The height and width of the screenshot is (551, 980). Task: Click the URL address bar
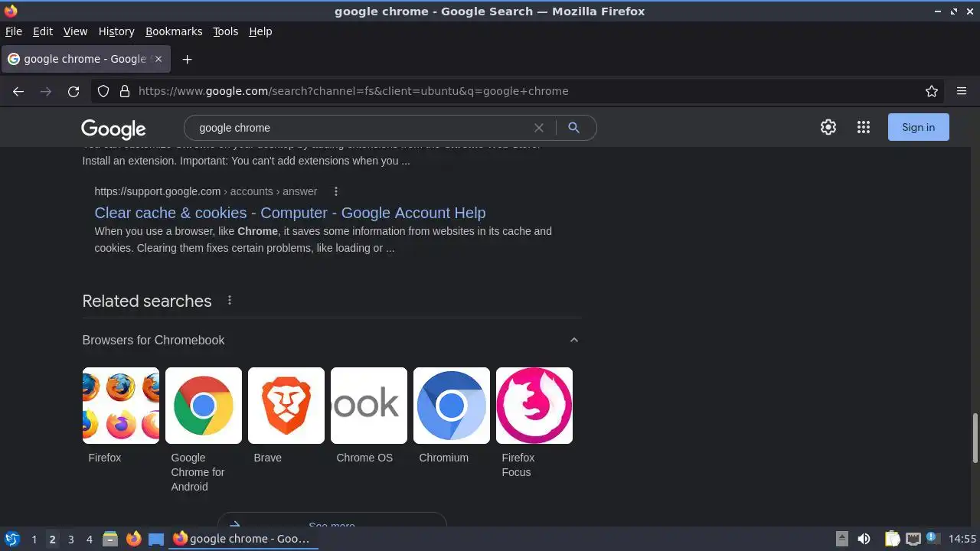pyautogui.click(x=517, y=91)
